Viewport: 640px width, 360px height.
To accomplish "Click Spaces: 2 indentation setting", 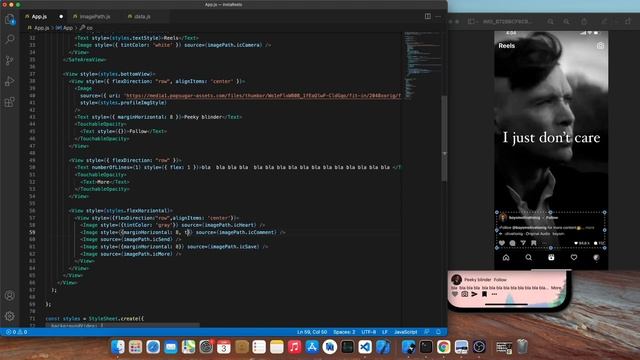I will tap(344, 332).
